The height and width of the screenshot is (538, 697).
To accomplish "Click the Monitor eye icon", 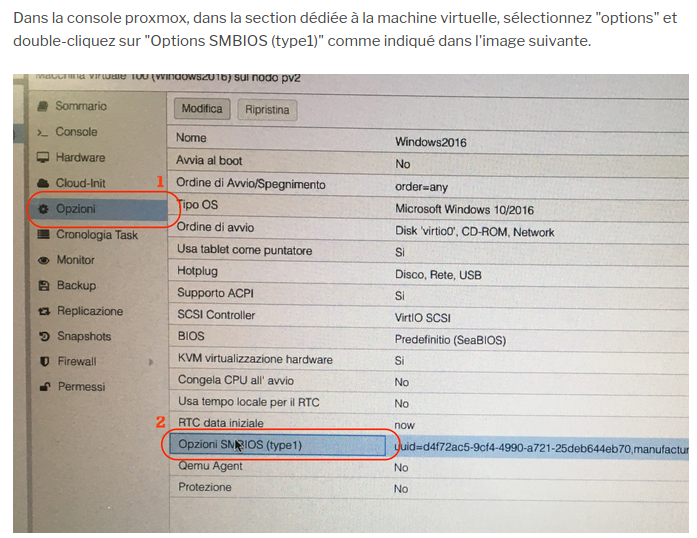I will click(45, 260).
